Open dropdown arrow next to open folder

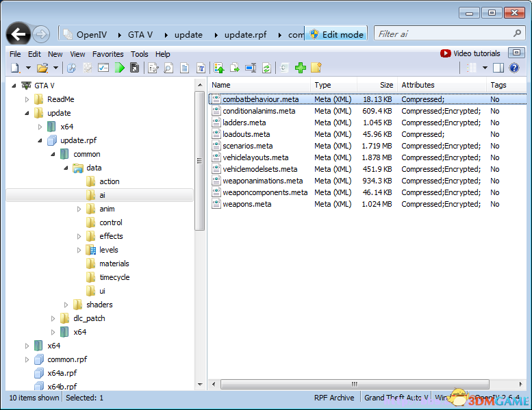click(55, 68)
